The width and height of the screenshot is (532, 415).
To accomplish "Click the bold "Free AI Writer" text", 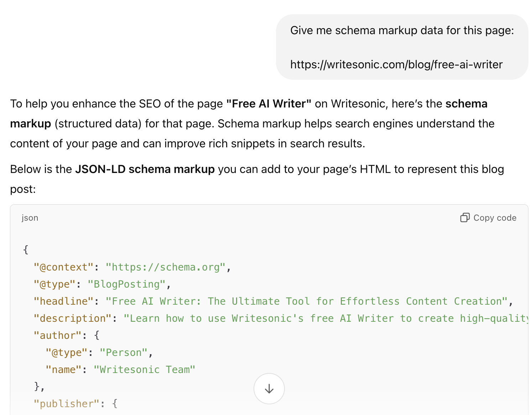I will pyautogui.click(x=269, y=104).
